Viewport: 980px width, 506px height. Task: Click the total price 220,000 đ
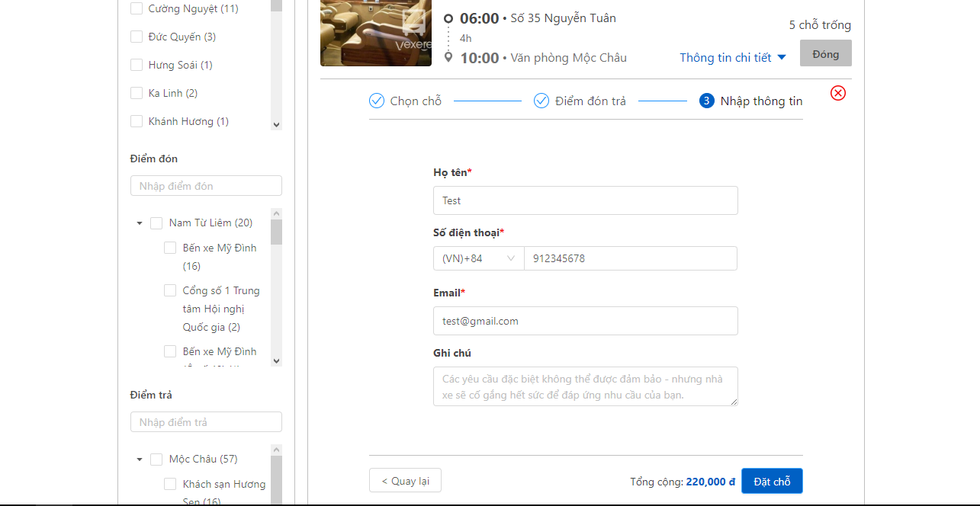pyautogui.click(x=711, y=482)
